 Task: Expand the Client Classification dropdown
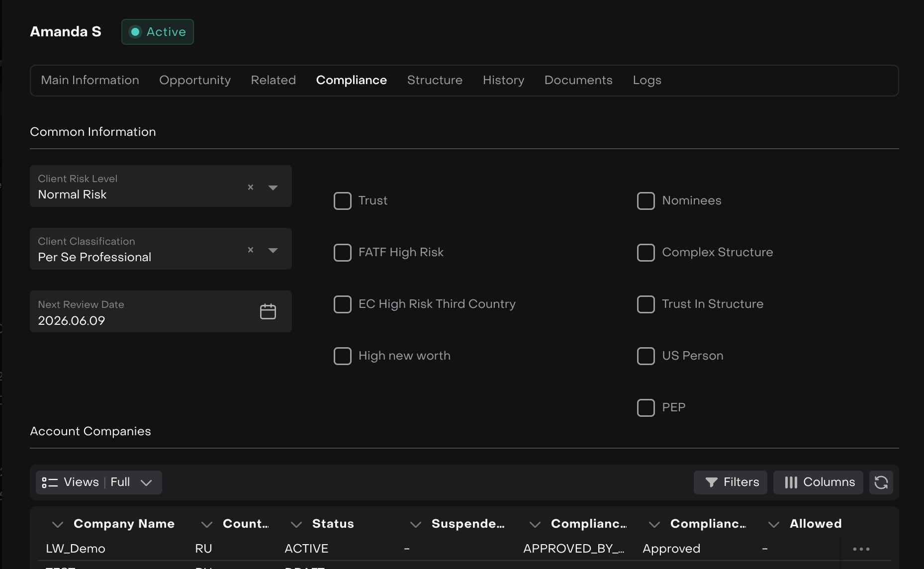[x=273, y=250]
